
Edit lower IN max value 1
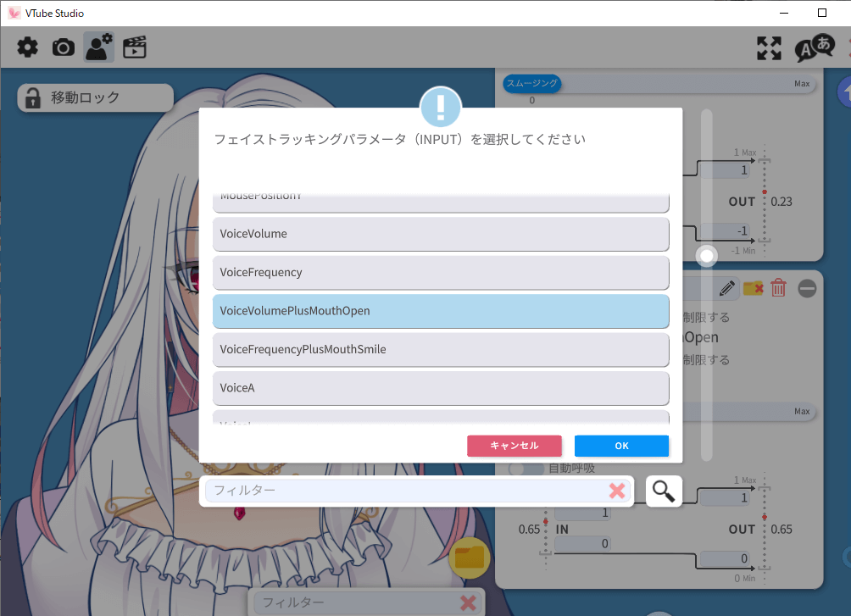[x=583, y=513]
